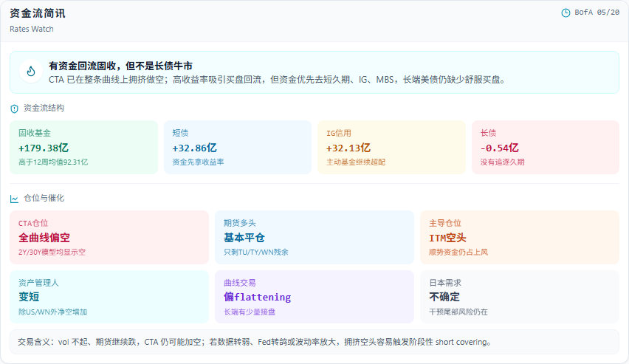Click the 不确定 value
The image size is (629, 364).
[444, 297]
